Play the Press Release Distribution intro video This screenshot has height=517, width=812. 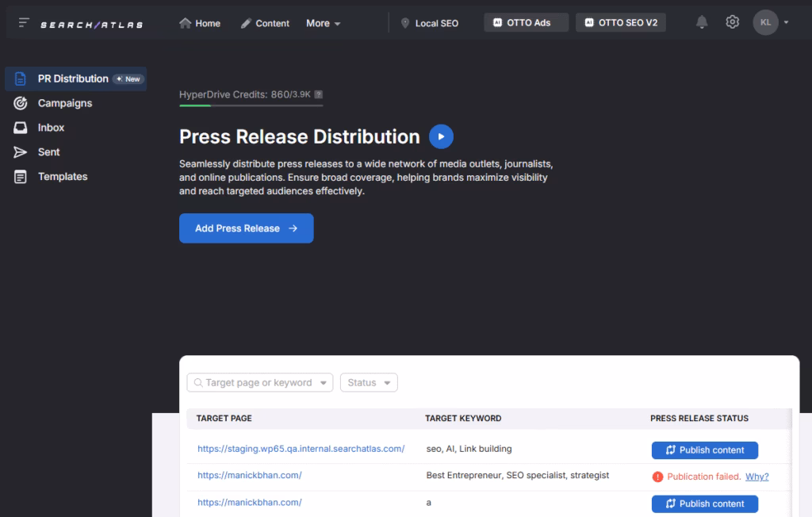pyautogui.click(x=441, y=136)
